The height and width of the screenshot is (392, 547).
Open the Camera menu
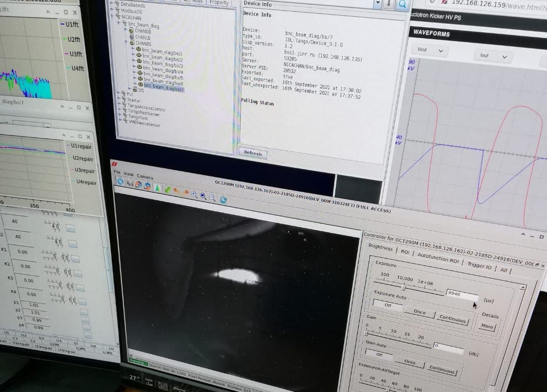click(145, 176)
